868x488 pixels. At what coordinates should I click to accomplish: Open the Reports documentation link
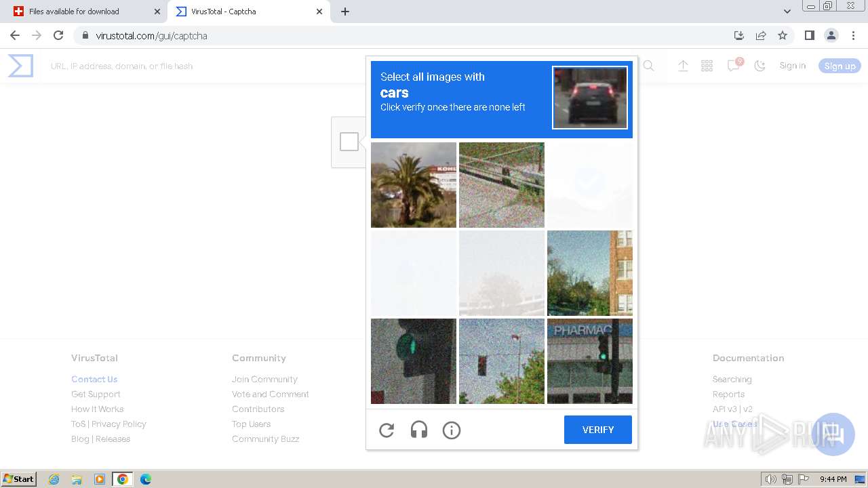tap(728, 394)
